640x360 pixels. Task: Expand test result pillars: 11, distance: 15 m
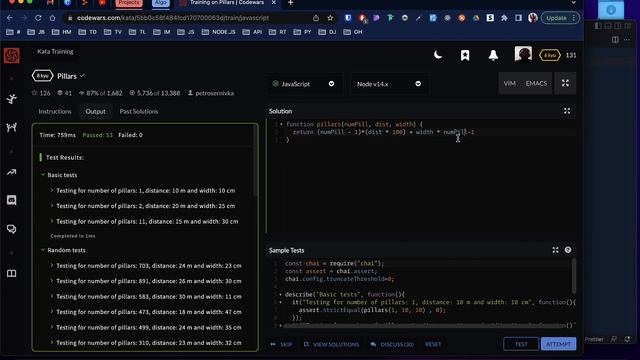143,222
